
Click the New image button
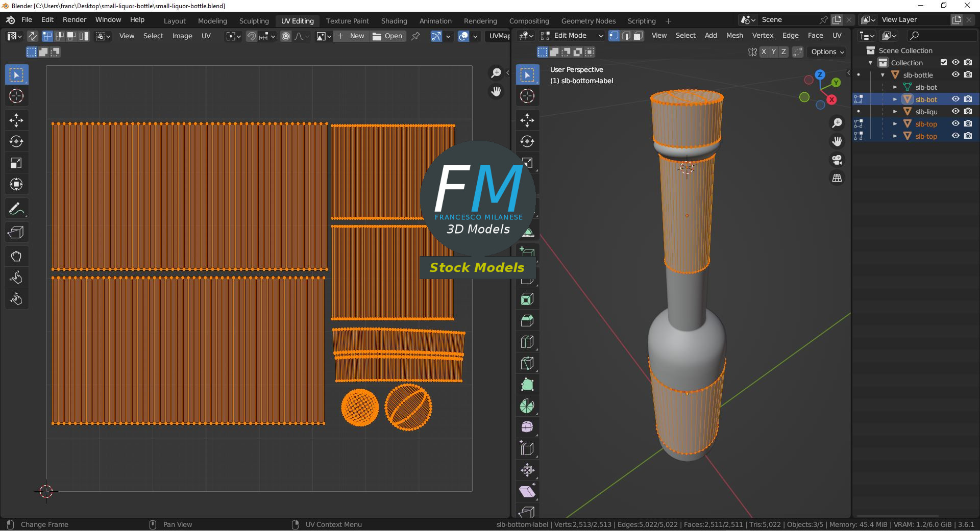tap(351, 36)
